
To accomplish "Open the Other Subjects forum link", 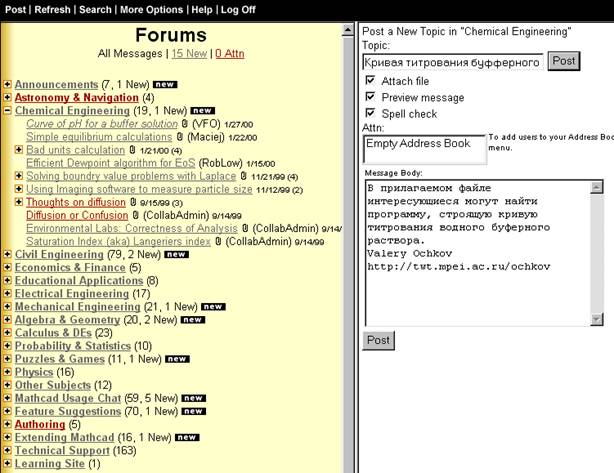I will point(53,385).
